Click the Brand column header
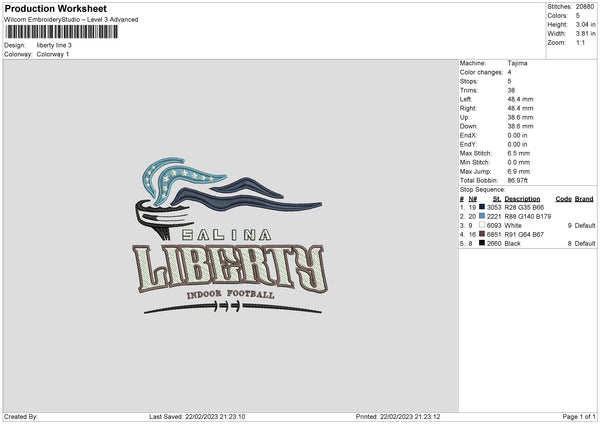This screenshot has height=424, width=600. tap(584, 199)
